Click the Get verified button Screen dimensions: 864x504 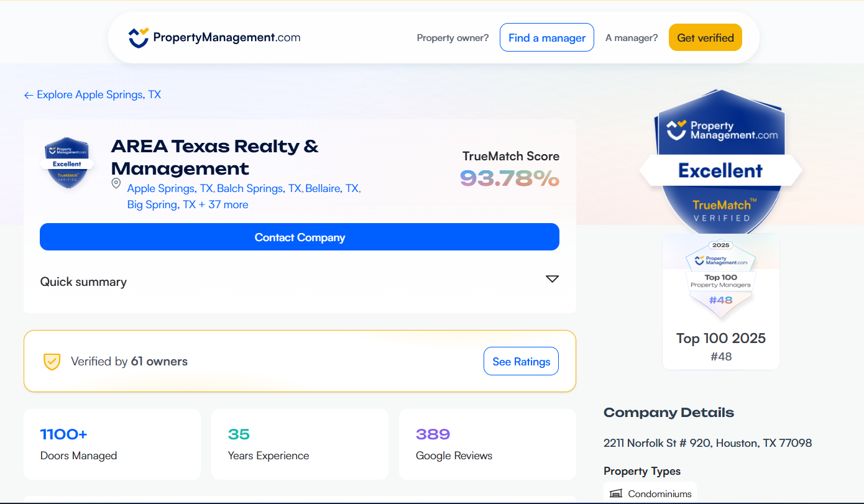click(705, 37)
